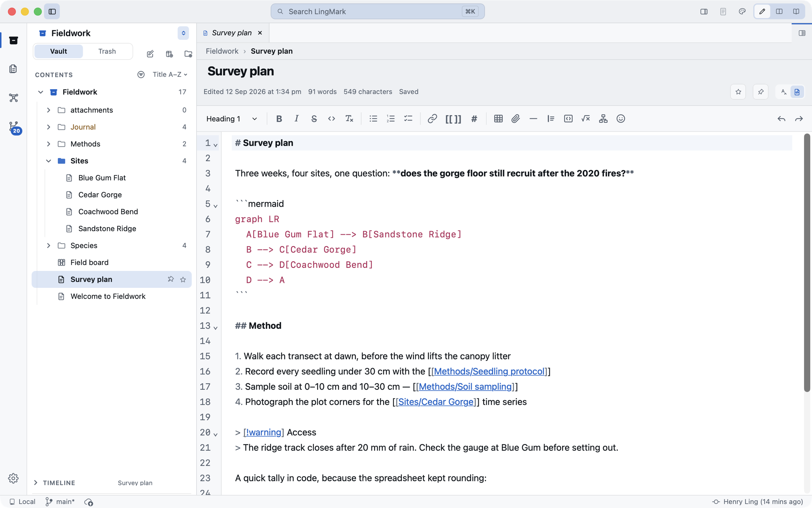This screenshot has width=812, height=508.
Task: Open the Title A–Z sort dropdown
Action: coord(170,75)
